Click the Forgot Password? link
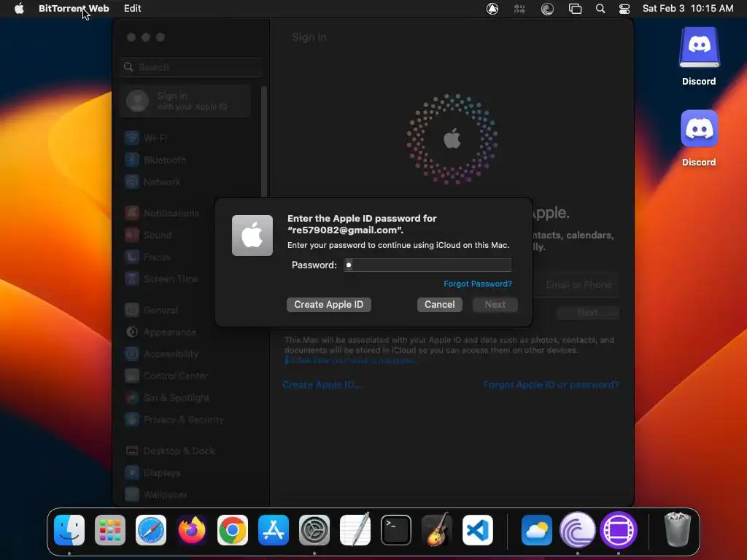747x560 pixels. [x=477, y=284]
